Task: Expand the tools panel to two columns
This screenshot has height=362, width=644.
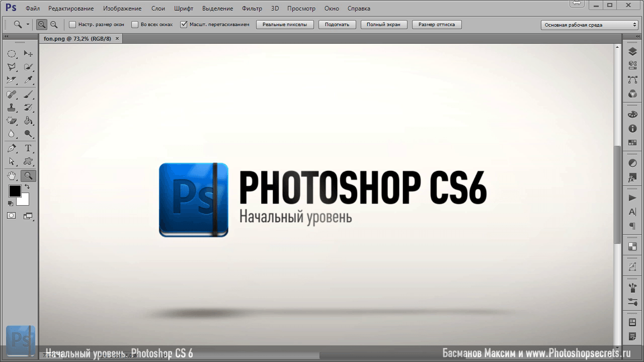Action: (7, 37)
